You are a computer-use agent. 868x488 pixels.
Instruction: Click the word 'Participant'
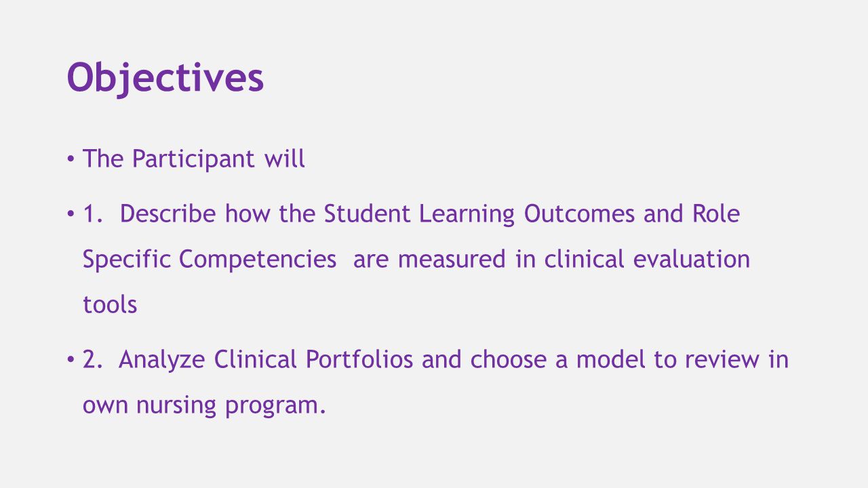click(194, 159)
